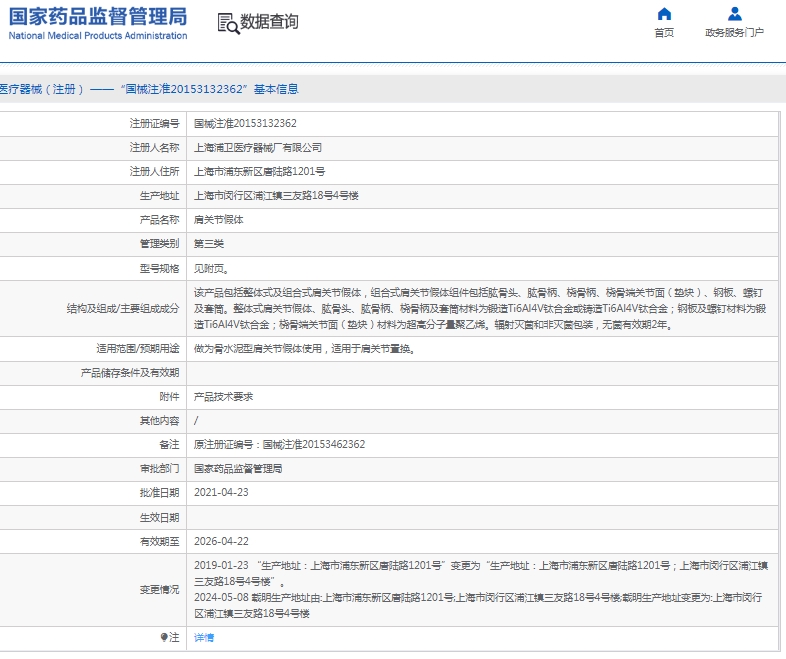The height and width of the screenshot is (659, 786).
Task: Click the 生产地址 row label
Action: pyautogui.click(x=159, y=195)
